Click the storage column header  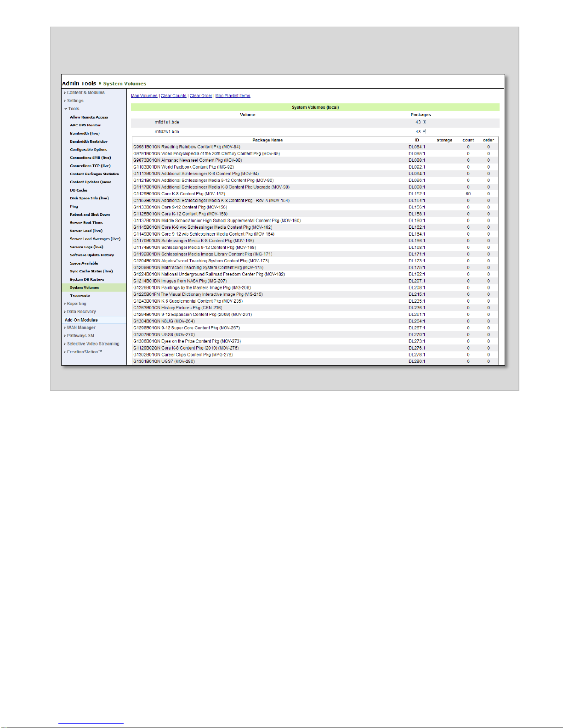[x=444, y=140]
